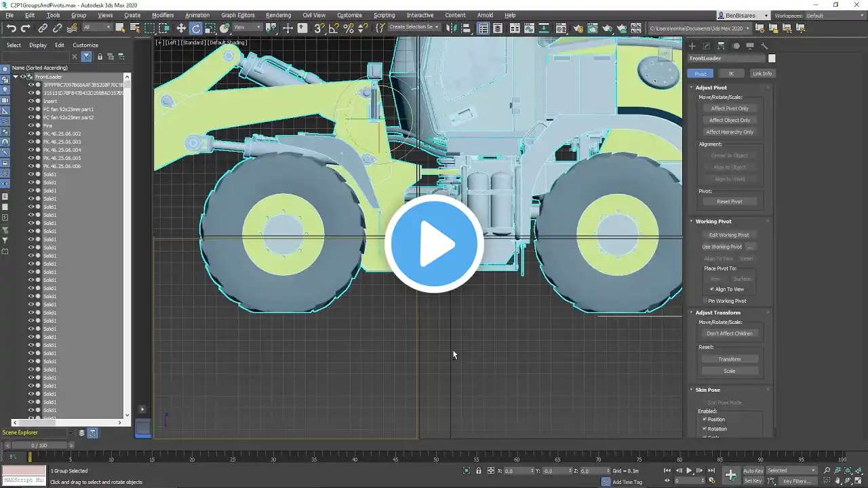This screenshot has height=488, width=868.
Task: Toggle Window/Crossing selection mode
Action: (x=163, y=28)
